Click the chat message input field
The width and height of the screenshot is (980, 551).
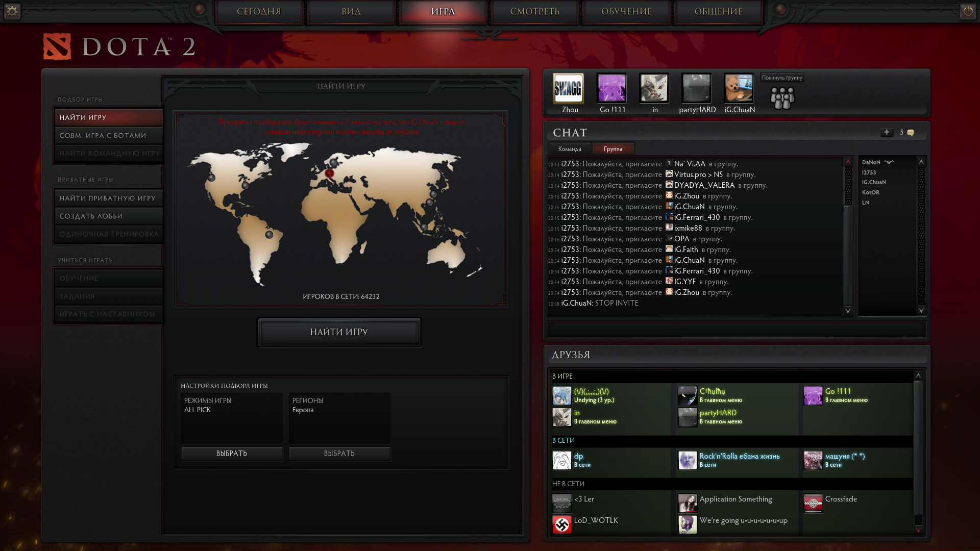pyautogui.click(x=736, y=330)
